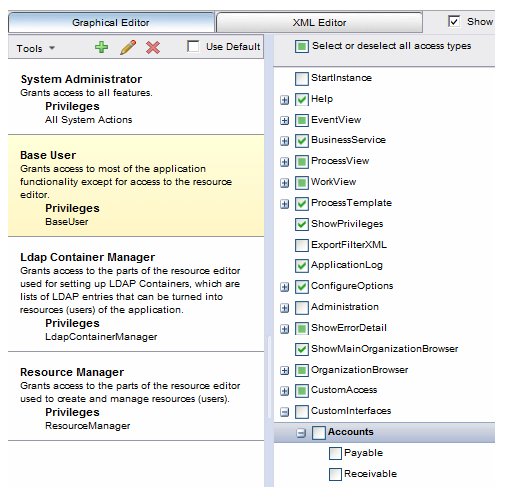Check the Administration checkbox
The height and width of the screenshot is (502, 506).
click(302, 308)
